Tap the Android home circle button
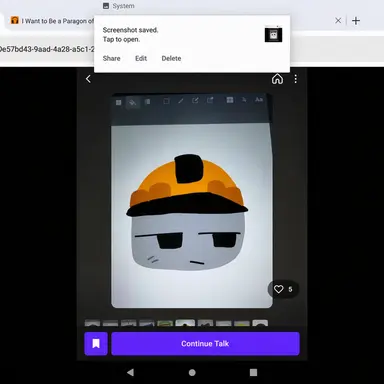 [x=192, y=372]
